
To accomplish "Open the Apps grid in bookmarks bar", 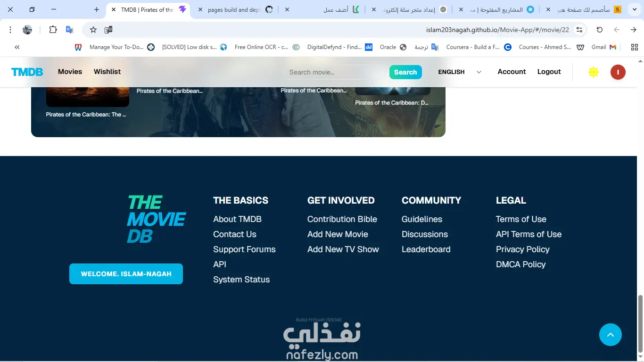I will click(x=635, y=47).
